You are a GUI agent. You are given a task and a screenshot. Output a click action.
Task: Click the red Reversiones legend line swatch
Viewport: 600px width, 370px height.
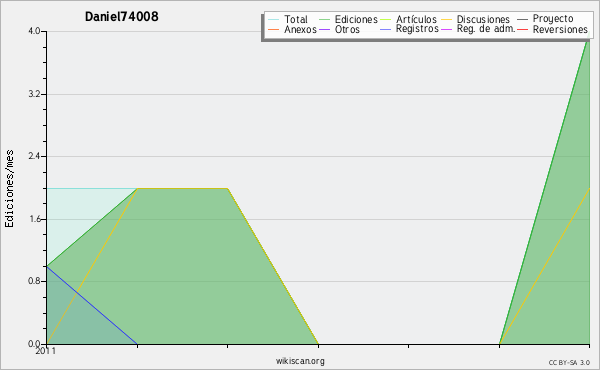coord(522,29)
